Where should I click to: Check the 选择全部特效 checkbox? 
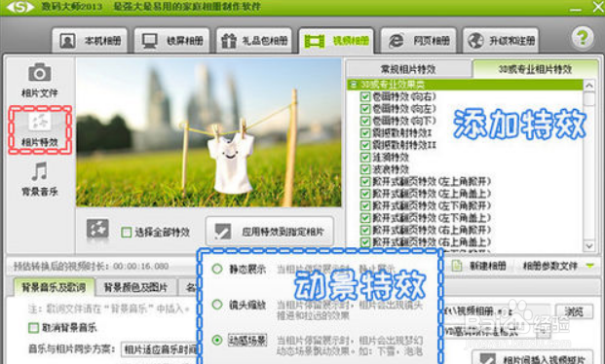tap(127, 233)
